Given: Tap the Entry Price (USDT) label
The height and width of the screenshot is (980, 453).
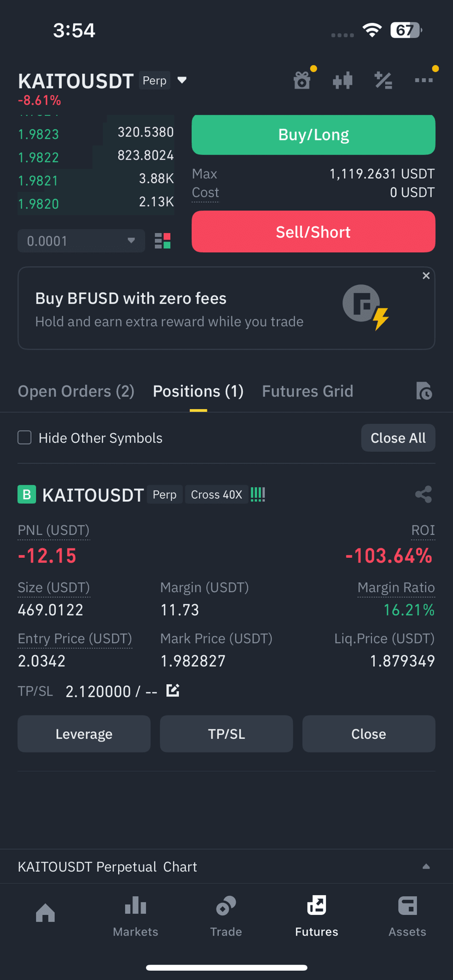Looking at the screenshot, I should [75, 638].
